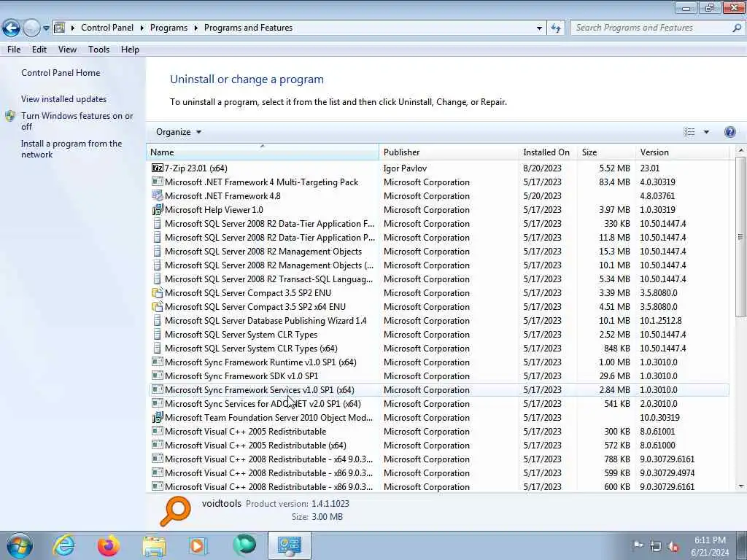Click the Microsoft .NET Framework 4.8 icon
This screenshot has height=560, width=747.
tap(158, 195)
